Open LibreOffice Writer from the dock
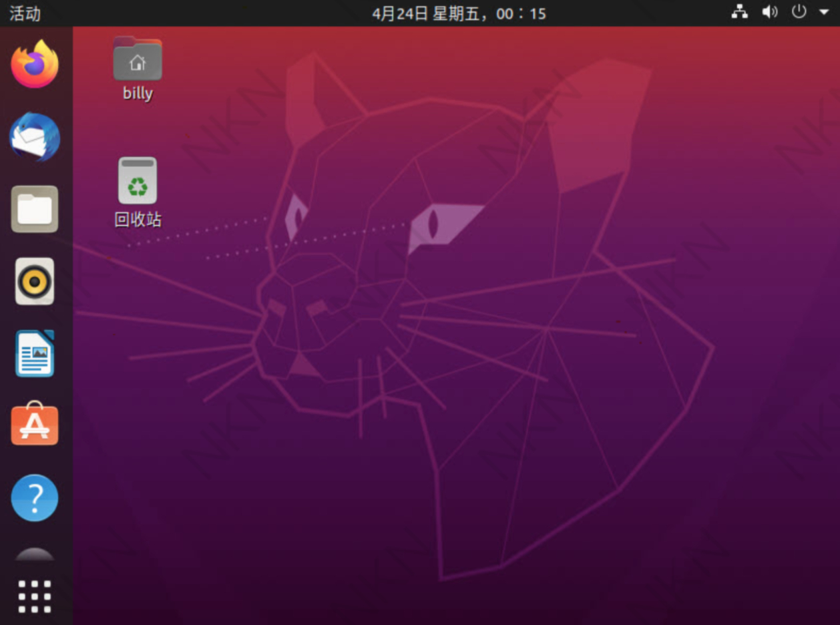 [35, 353]
